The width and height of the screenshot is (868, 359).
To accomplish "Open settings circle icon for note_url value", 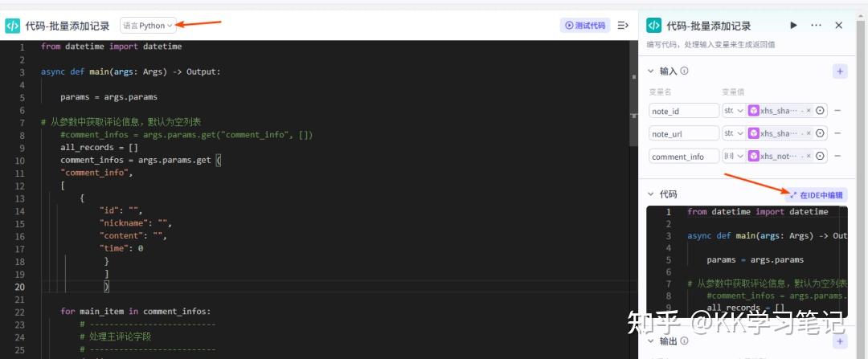I will pos(821,133).
